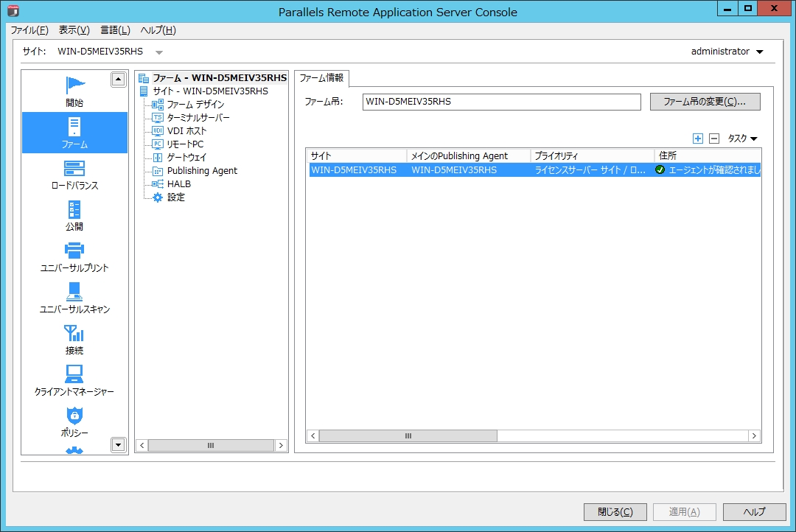The width and height of the screenshot is (796, 532).
Task: Open the ポリシー section
Action: point(74,422)
